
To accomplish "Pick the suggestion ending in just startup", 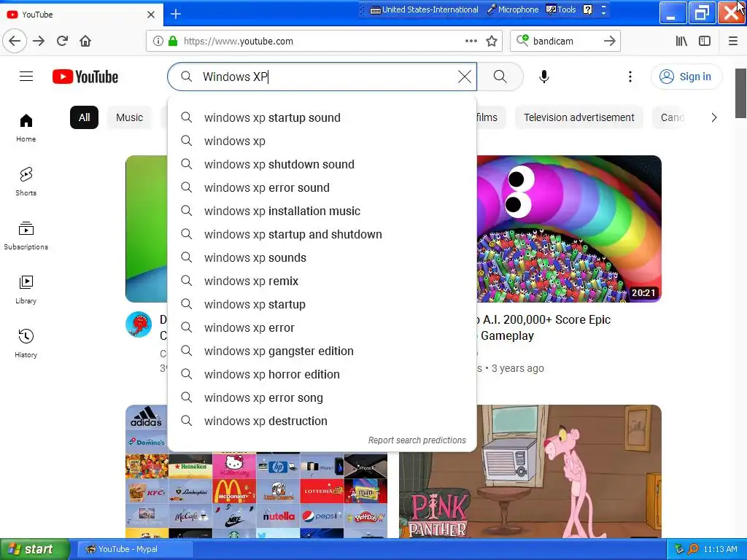I will [322, 304].
